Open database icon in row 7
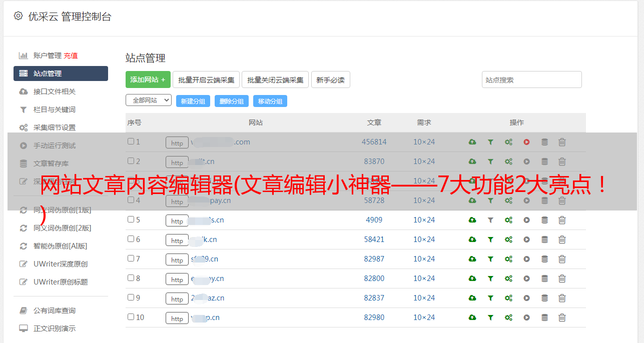Screen dimensions: 644x343 tap(544, 259)
